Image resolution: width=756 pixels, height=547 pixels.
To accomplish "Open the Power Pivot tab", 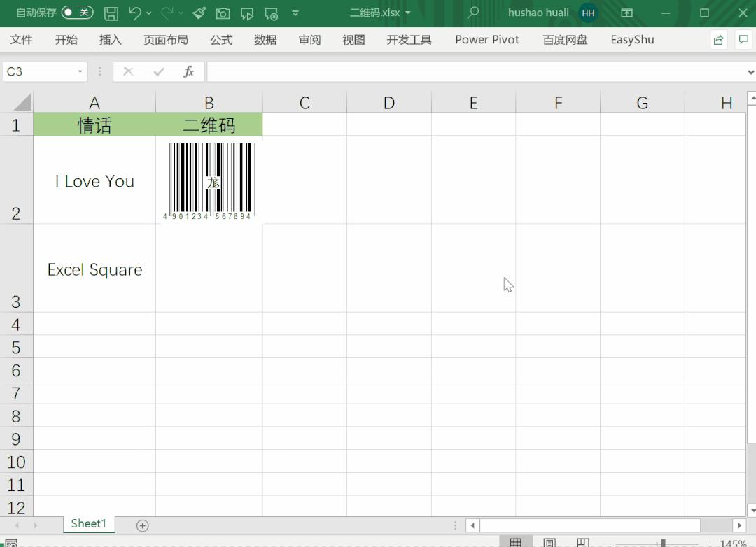I will (487, 40).
